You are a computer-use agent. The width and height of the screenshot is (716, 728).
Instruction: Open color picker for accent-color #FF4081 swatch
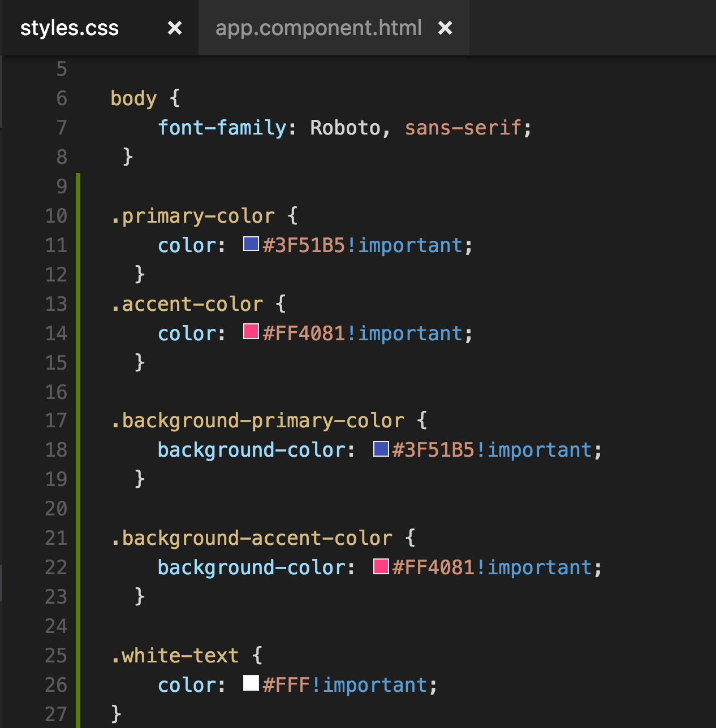(x=251, y=331)
